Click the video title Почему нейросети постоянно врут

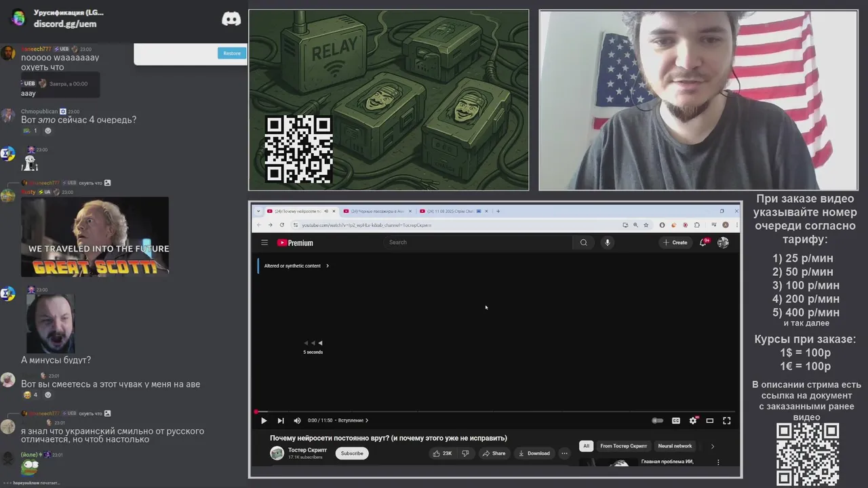389,439
